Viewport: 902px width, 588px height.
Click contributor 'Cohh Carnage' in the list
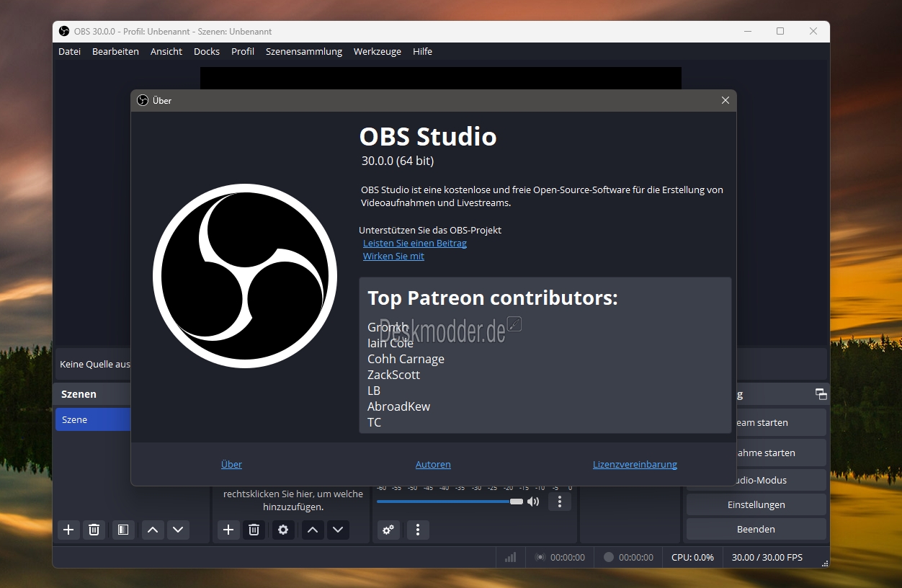pos(406,359)
